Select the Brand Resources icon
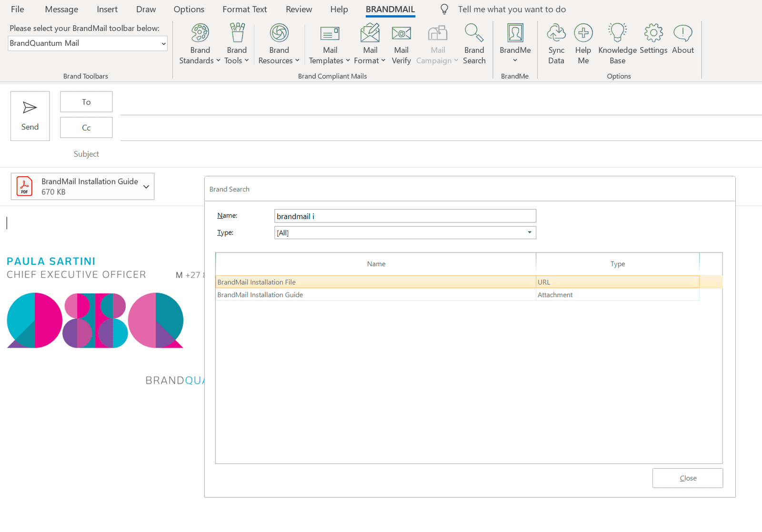Screen dimensions: 762x532 pyautogui.click(x=279, y=42)
